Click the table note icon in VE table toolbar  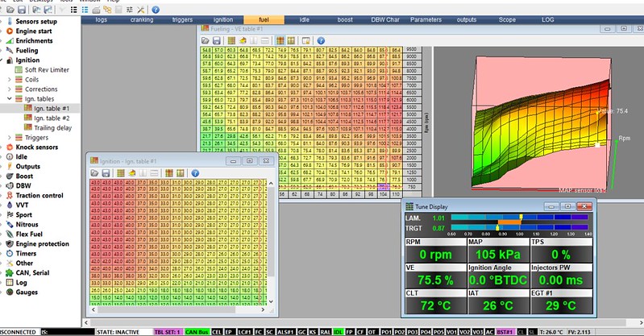306,40
